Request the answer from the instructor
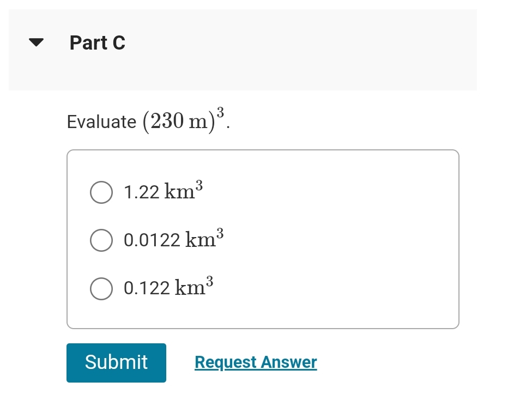Screen dimensions: 532x394 (x=256, y=362)
